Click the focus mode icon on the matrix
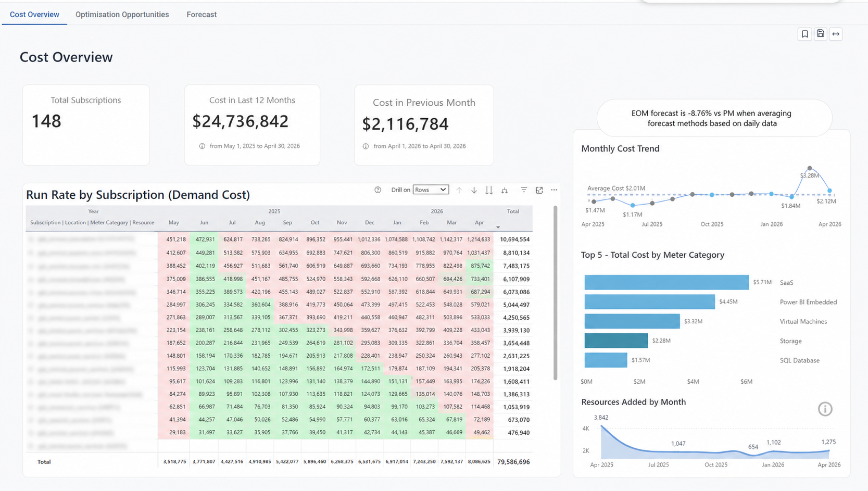 coord(539,190)
